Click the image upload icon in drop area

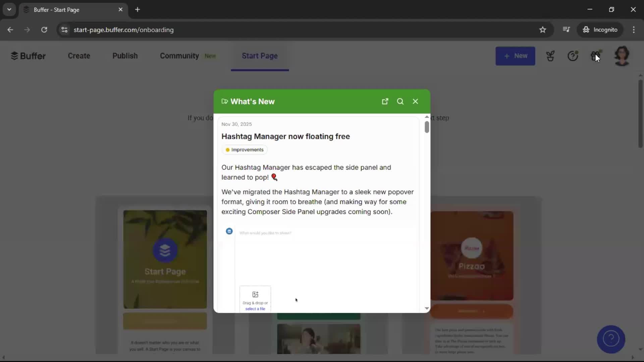[255, 294]
